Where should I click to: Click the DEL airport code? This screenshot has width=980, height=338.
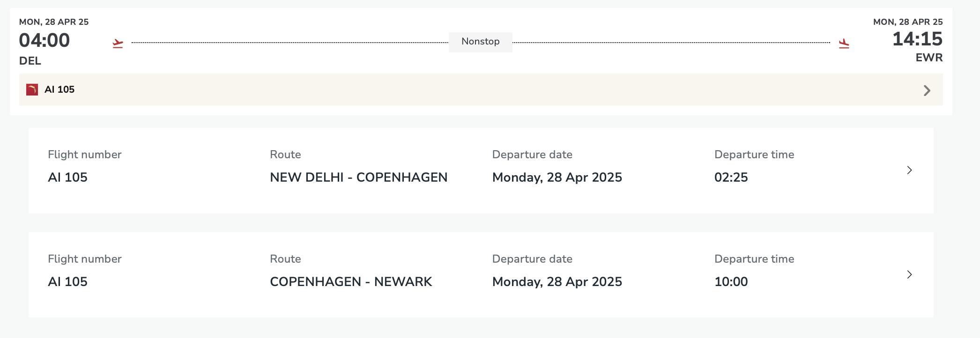(x=30, y=61)
